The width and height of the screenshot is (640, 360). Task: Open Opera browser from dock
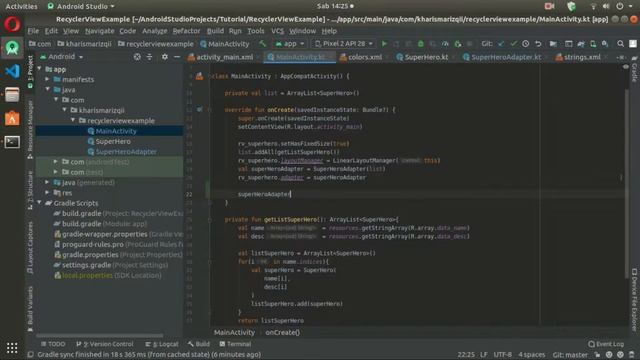12,24
